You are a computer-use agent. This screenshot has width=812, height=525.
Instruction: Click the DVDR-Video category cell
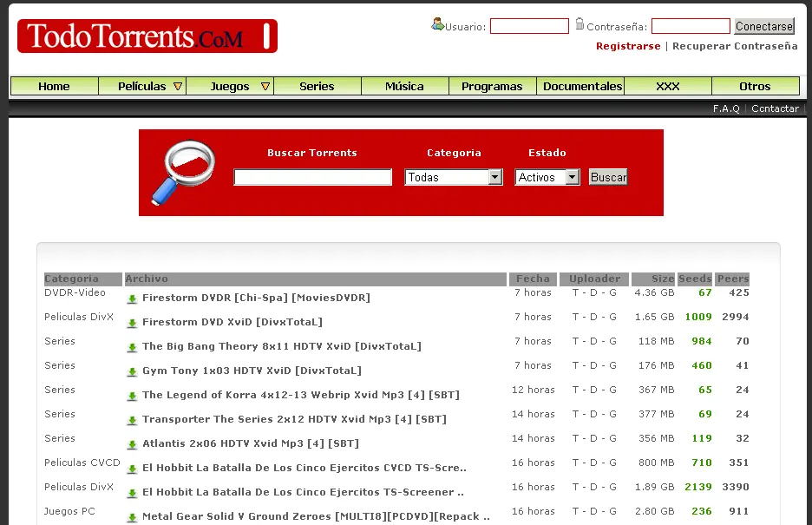coord(75,292)
